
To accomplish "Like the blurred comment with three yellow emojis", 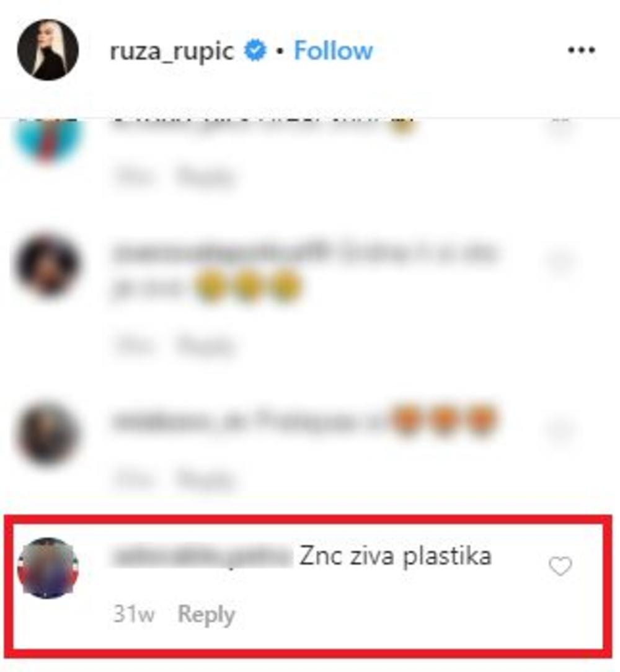I will tap(559, 262).
